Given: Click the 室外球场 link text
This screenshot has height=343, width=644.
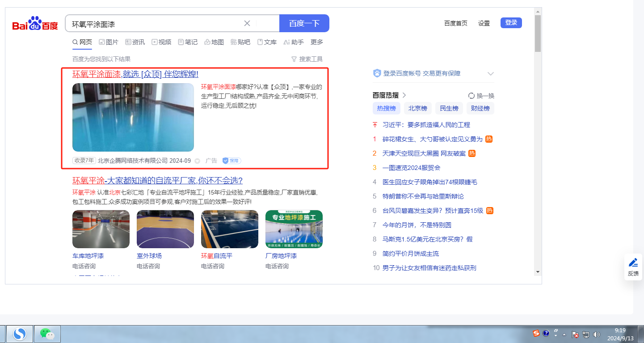Looking at the screenshot, I should pos(149,256).
